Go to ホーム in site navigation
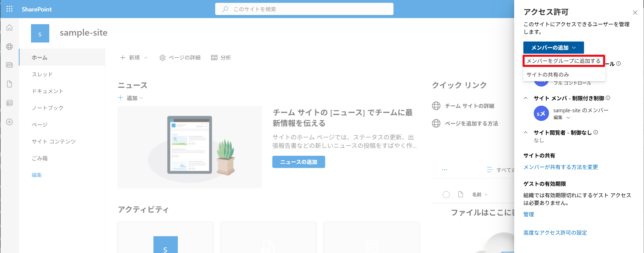 coord(62,58)
